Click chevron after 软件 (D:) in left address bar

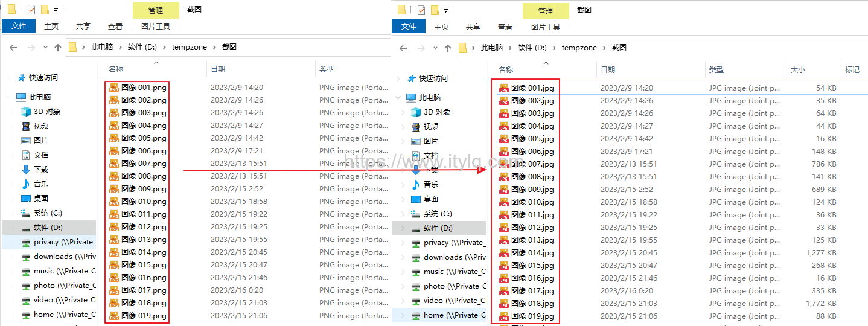point(164,47)
